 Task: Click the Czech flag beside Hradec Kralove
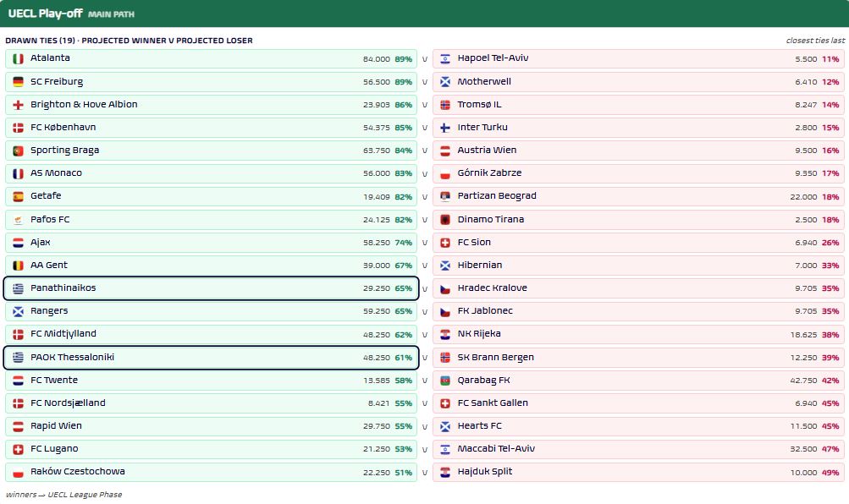[x=445, y=288]
